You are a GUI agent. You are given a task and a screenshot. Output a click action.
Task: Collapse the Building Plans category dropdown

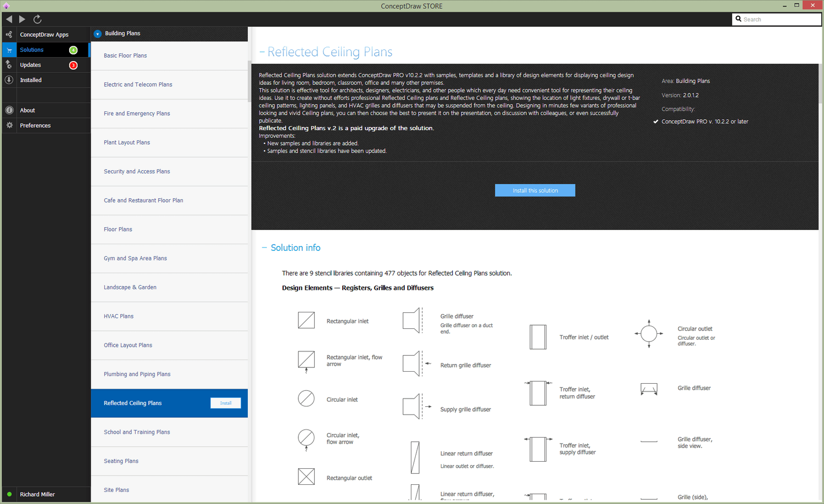pyautogui.click(x=97, y=33)
